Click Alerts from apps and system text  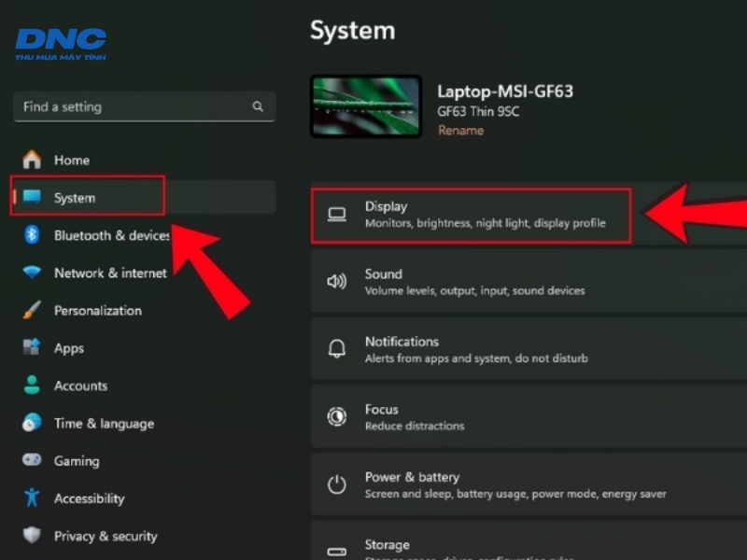tap(476, 358)
